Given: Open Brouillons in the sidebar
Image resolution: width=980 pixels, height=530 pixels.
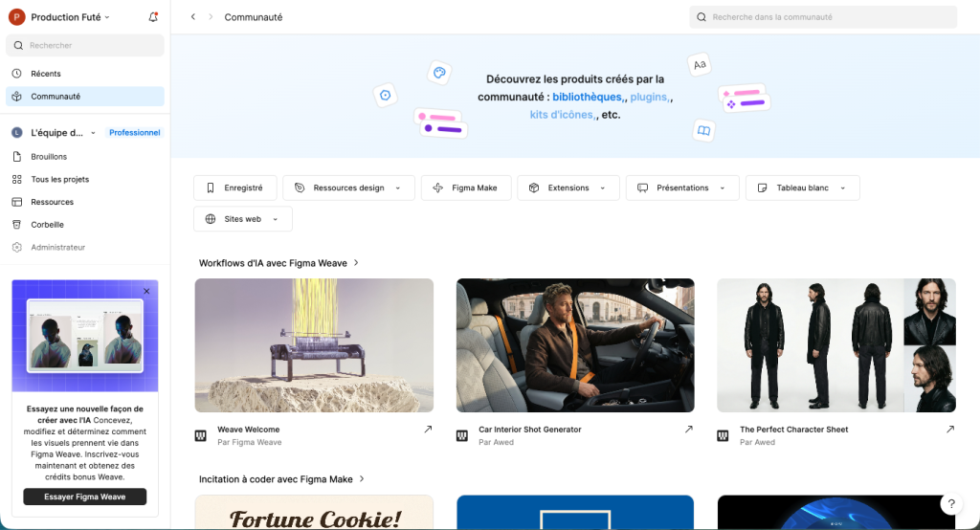Looking at the screenshot, I should pos(48,156).
